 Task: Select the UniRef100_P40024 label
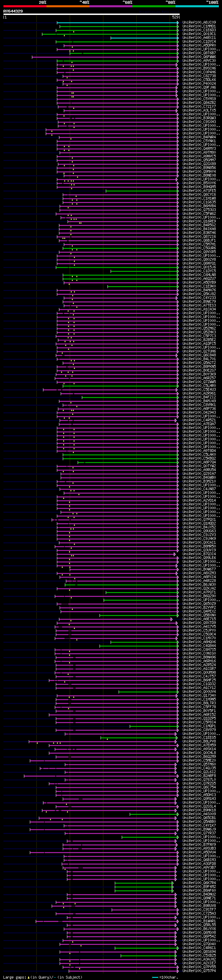199,84
